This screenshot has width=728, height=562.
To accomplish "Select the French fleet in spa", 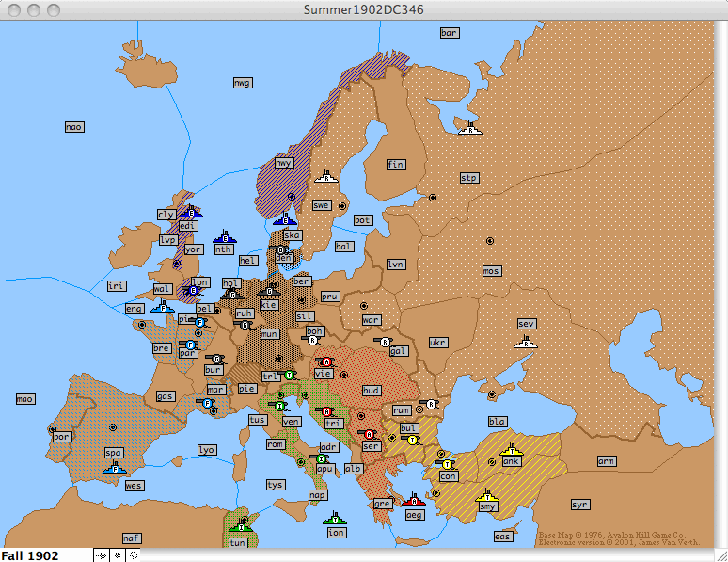I will [115, 468].
